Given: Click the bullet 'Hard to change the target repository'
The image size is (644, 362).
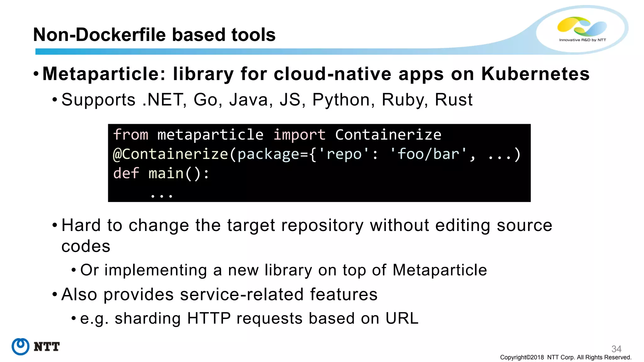Looking at the screenshot, I should point(307,236).
